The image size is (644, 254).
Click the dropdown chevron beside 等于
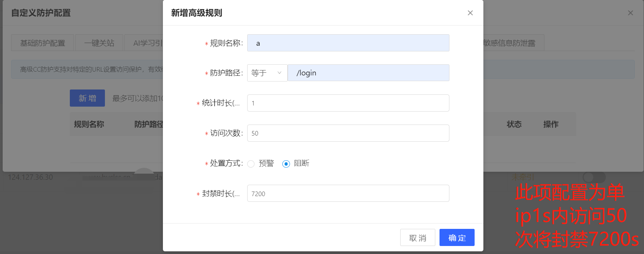279,73
